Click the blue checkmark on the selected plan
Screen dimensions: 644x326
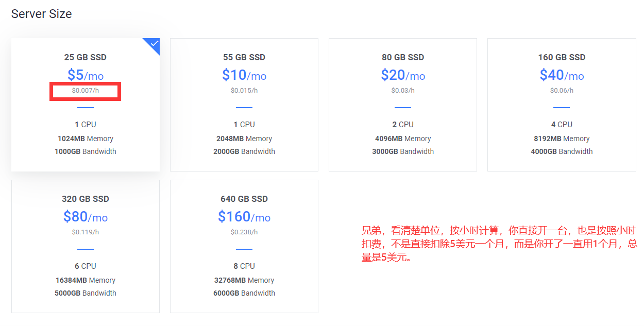154,44
